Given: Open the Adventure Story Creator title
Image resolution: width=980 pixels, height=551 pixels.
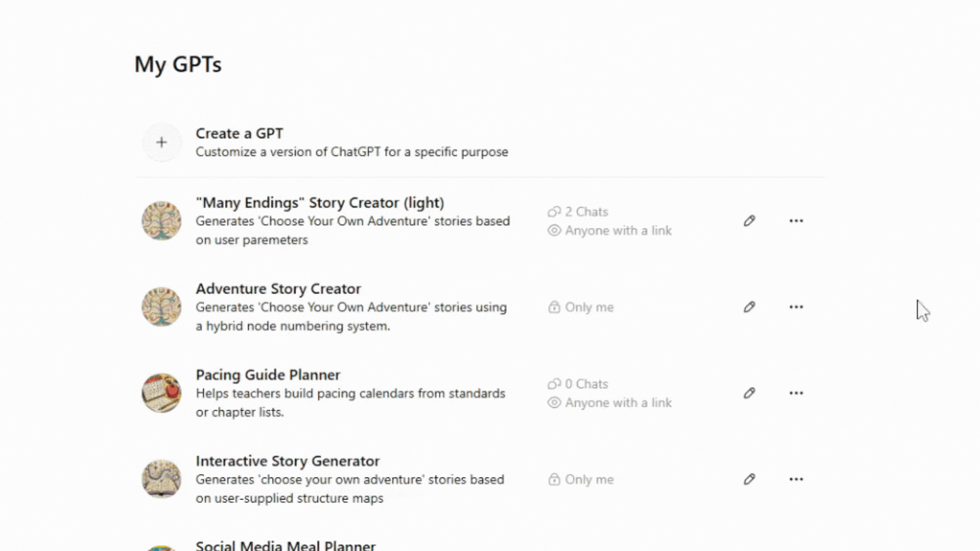Looking at the screenshot, I should coord(278,289).
